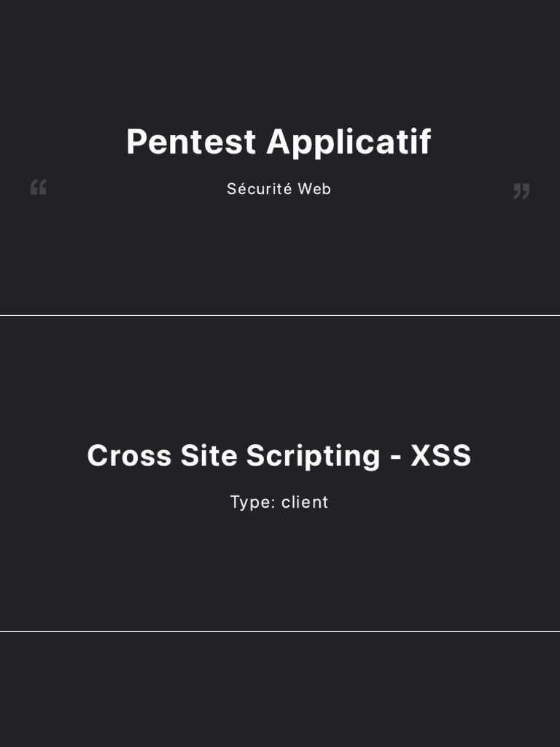
Task: Click the closing quotation mark icon
Action: (x=521, y=191)
